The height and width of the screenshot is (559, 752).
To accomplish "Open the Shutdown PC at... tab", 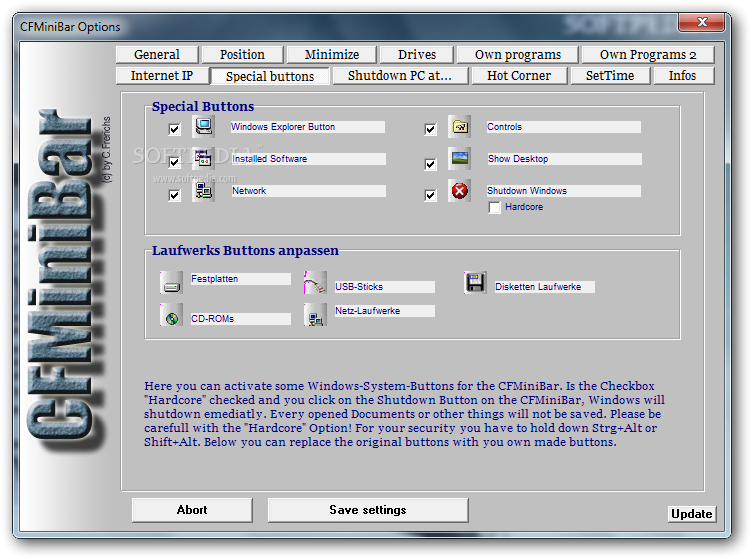I will coord(400,76).
